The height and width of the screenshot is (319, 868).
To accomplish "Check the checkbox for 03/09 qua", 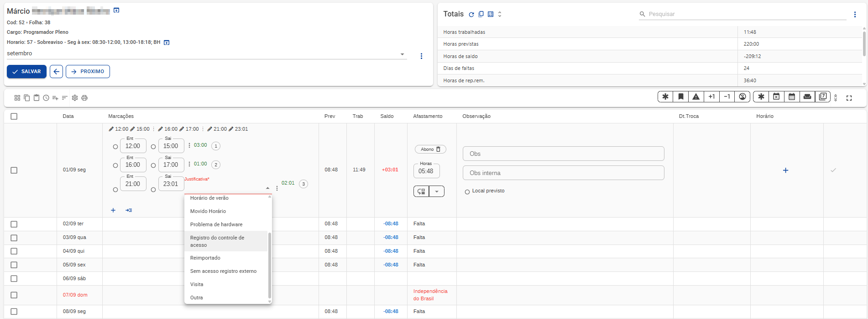I will [x=14, y=238].
